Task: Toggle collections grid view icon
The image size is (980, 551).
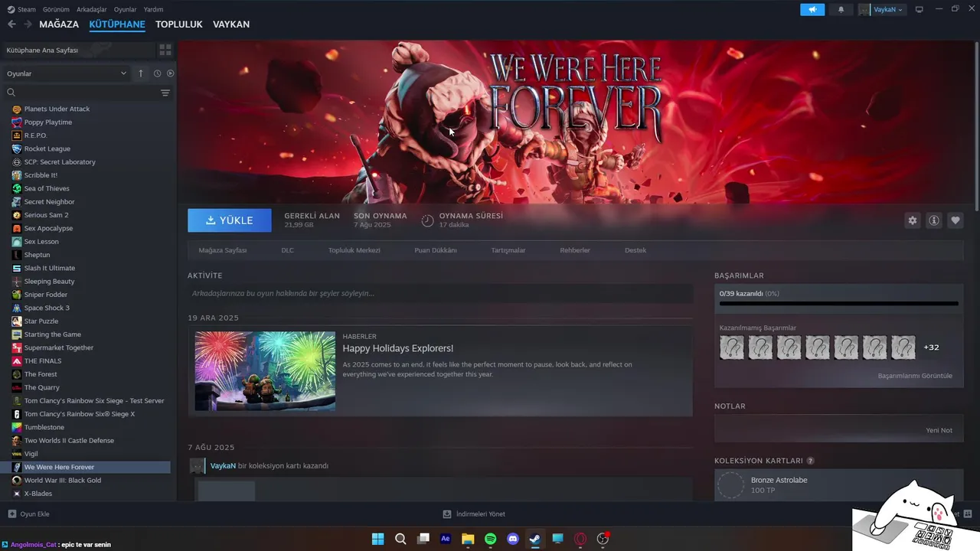Action: point(165,50)
